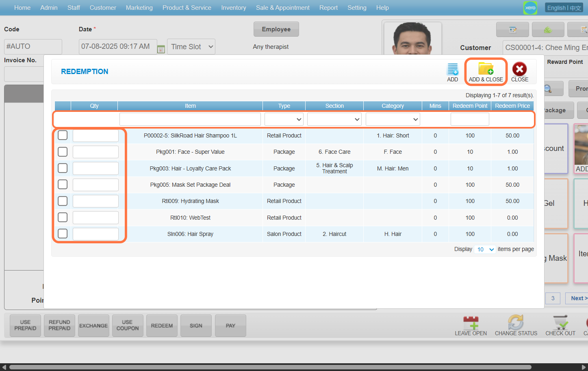588x371 pixels.
Task: Click the horizontal scrollbar at the bottom
Action: 270,367
